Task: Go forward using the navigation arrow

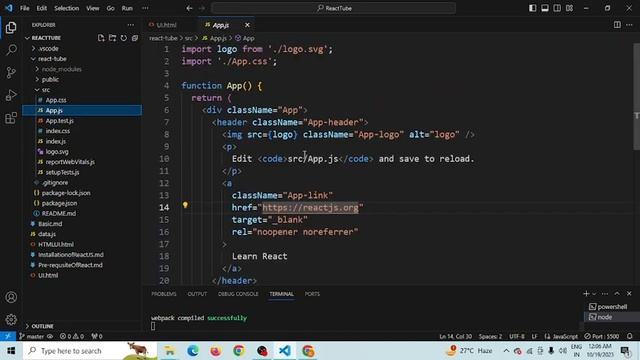Action: (x=202, y=8)
